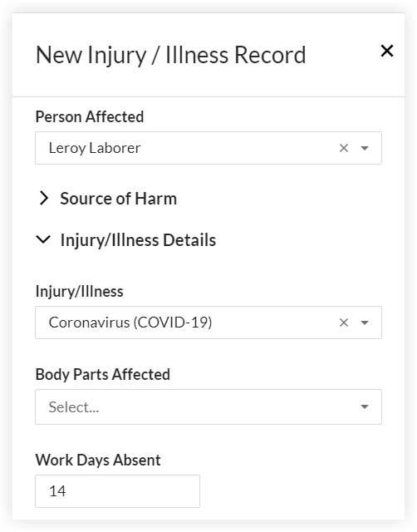
Task: Click the Person Affected field label
Action: pos(90,116)
